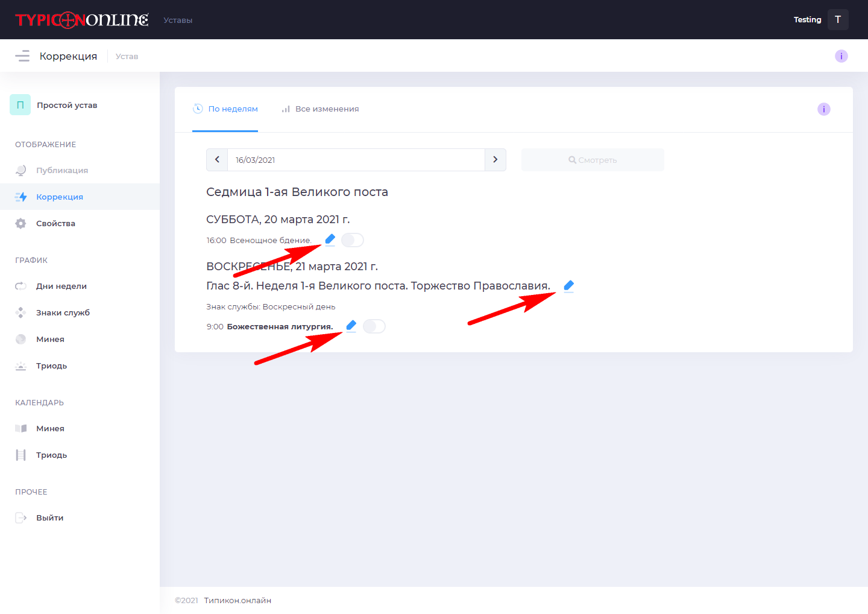Click the TypiconOnline logo
This screenshot has height=614, width=868.
(x=82, y=20)
